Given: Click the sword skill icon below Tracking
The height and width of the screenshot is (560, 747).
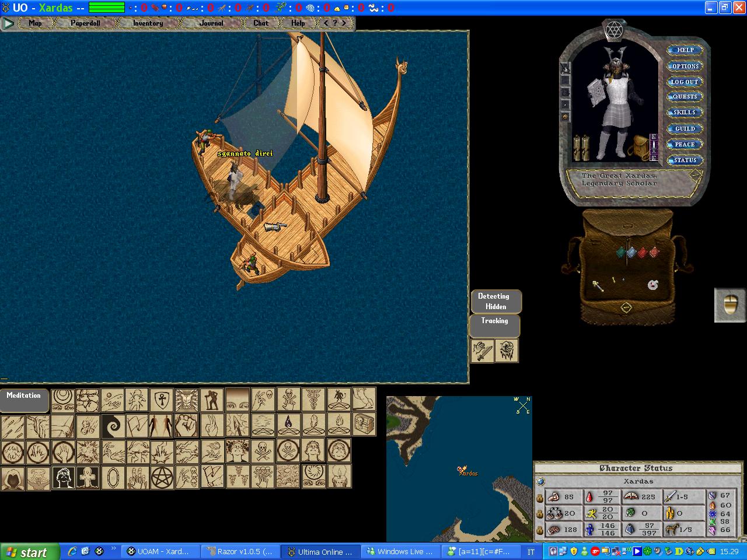Looking at the screenshot, I should [x=482, y=351].
